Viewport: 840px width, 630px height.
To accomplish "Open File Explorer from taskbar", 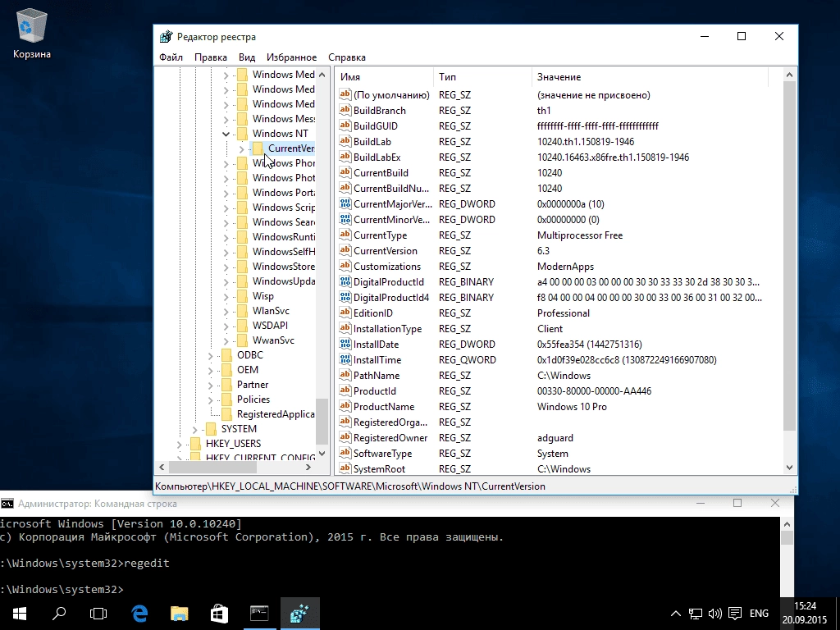I will [180, 614].
